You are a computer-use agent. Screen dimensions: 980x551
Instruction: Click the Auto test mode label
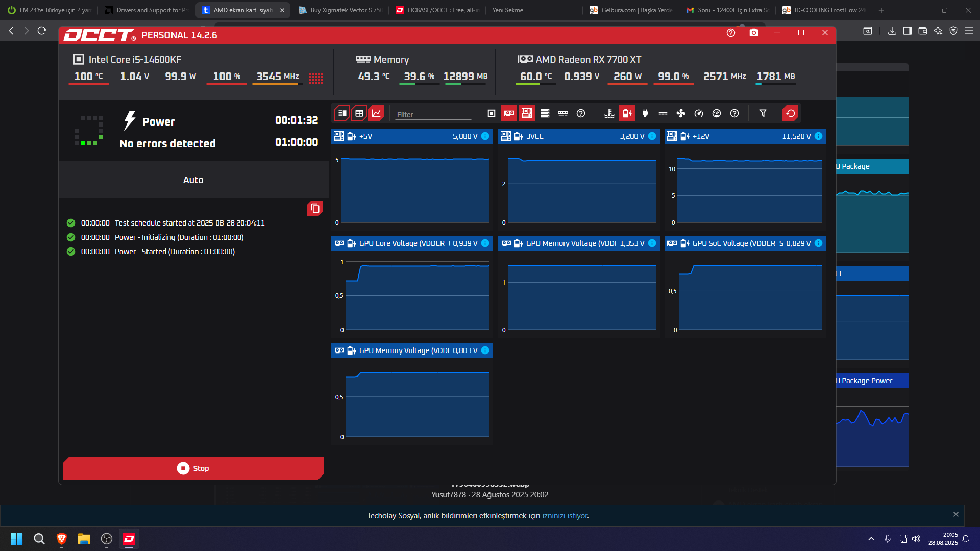click(x=193, y=180)
